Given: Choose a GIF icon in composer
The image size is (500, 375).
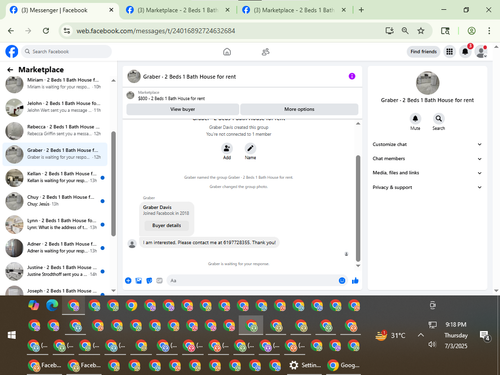Looking at the screenshot, I should pyautogui.click(x=159, y=281).
